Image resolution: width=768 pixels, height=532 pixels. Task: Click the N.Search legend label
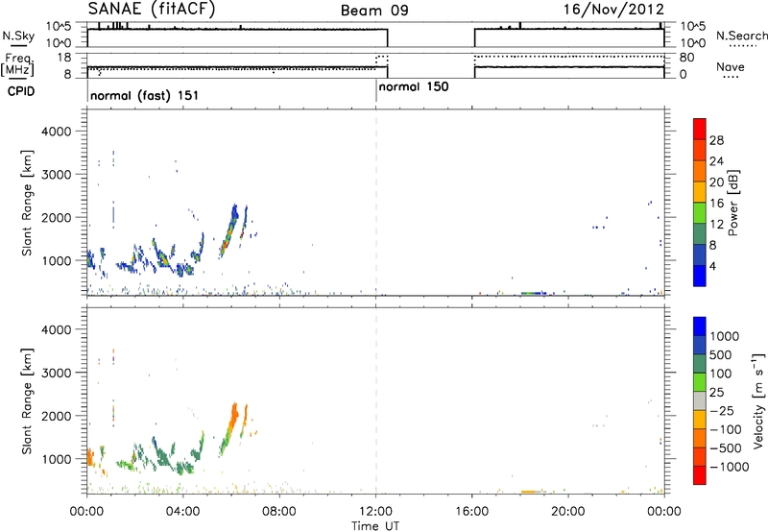(741, 36)
